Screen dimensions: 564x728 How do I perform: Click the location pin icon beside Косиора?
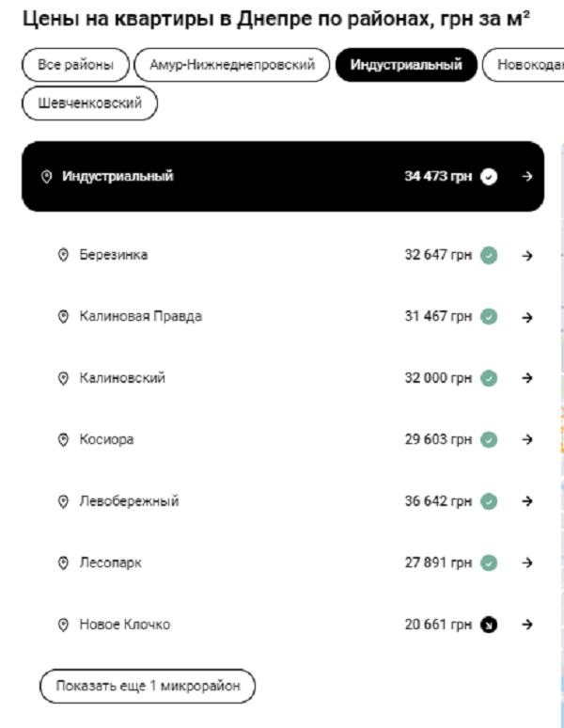(64, 439)
